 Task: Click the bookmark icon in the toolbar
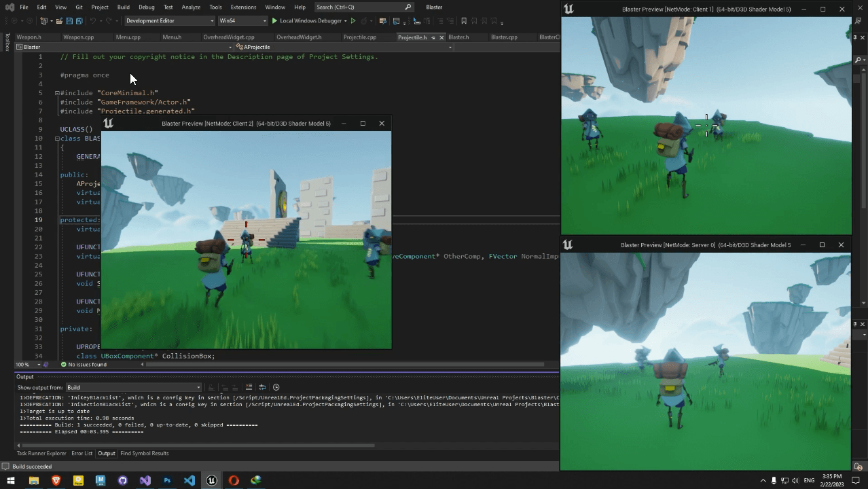[464, 21]
